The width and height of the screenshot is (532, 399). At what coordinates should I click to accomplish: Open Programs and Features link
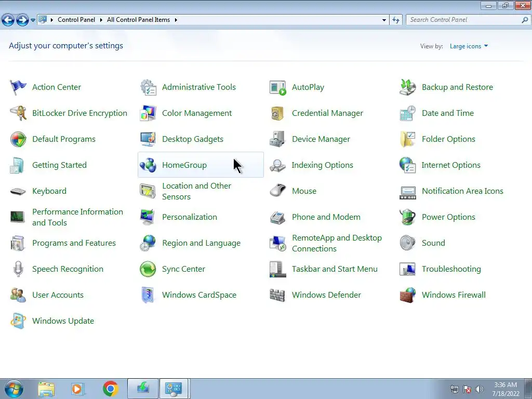coord(74,243)
